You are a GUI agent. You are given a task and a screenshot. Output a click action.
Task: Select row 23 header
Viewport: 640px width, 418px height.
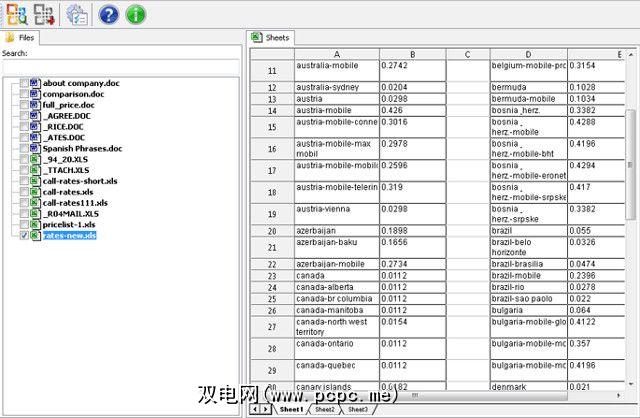click(272, 276)
